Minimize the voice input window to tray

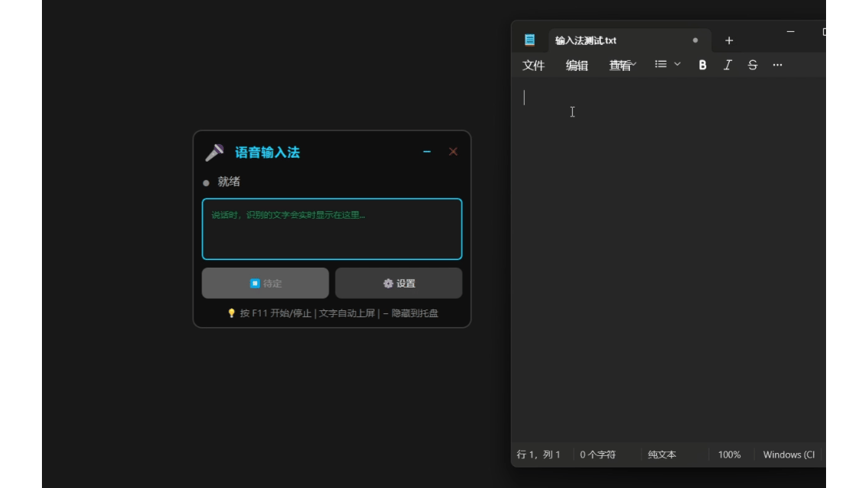coord(427,152)
